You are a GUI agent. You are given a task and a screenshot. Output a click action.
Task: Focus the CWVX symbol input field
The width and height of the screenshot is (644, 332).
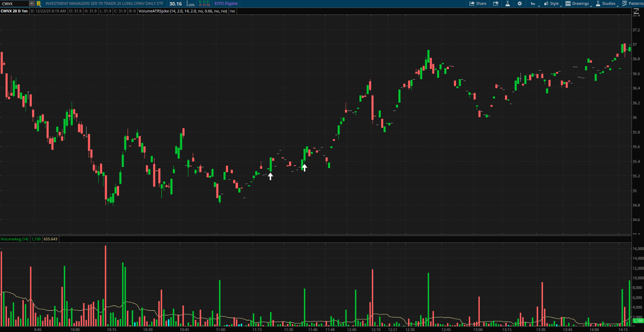coord(15,4)
